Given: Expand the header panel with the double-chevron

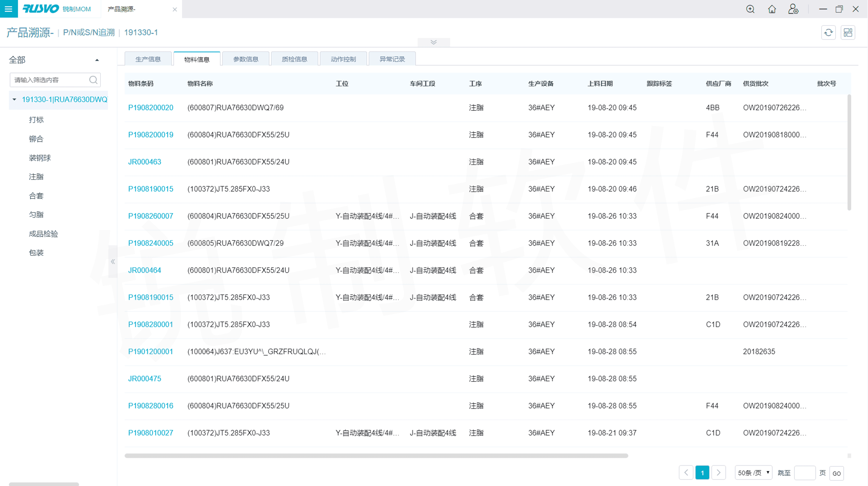Looking at the screenshot, I should coord(433,42).
